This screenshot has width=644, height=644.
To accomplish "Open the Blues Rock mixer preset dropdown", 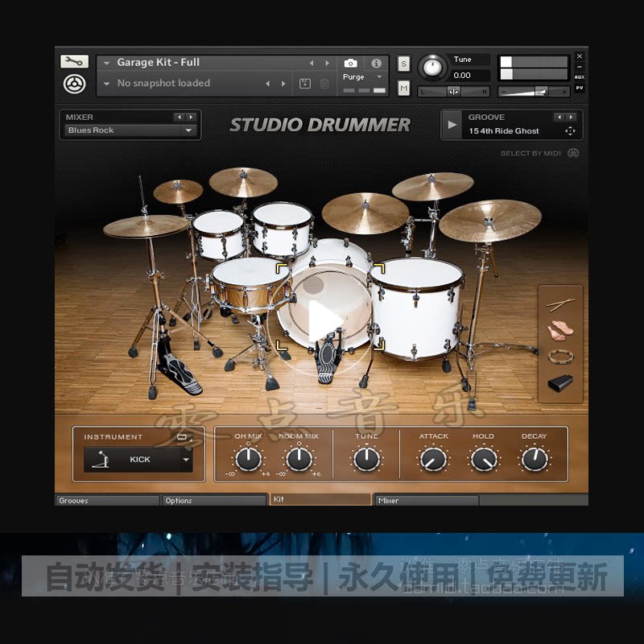I will [x=130, y=130].
